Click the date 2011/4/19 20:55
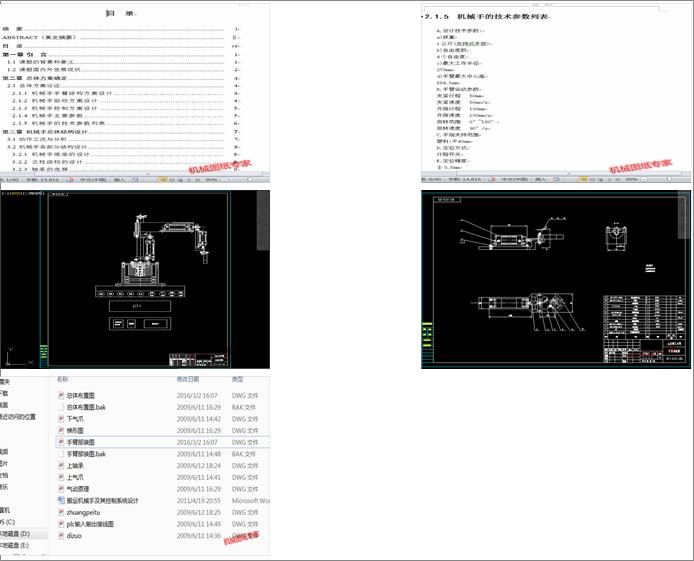694x561 pixels. pos(199,500)
